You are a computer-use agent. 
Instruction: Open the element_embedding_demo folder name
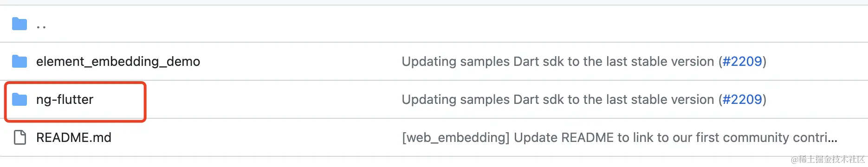(x=118, y=62)
